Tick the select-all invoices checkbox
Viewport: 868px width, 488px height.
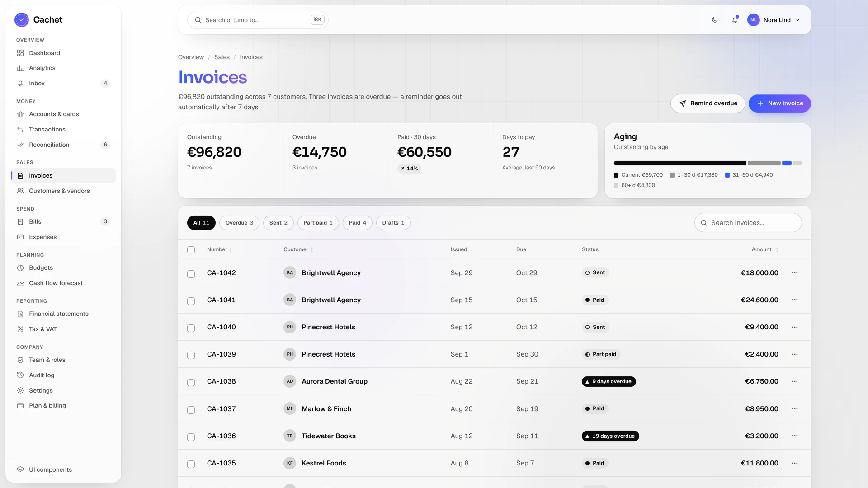tap(191, 250)
